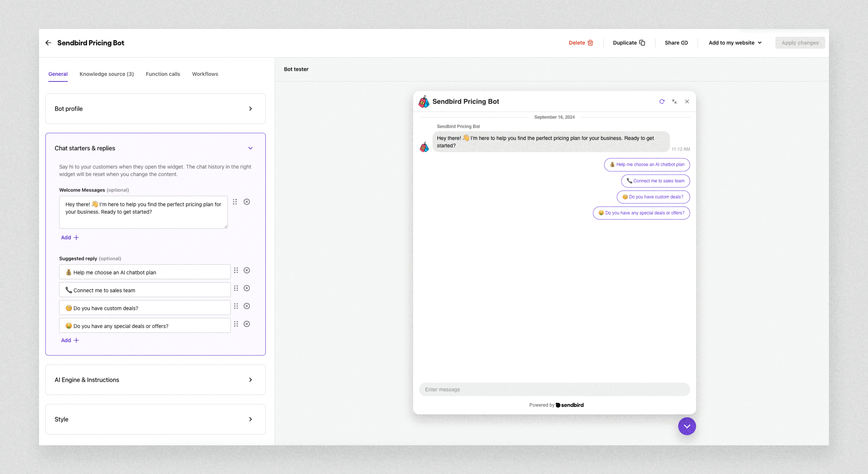Click into the Welcome Messages text area
868x474 pixels.
click(143, 212)
